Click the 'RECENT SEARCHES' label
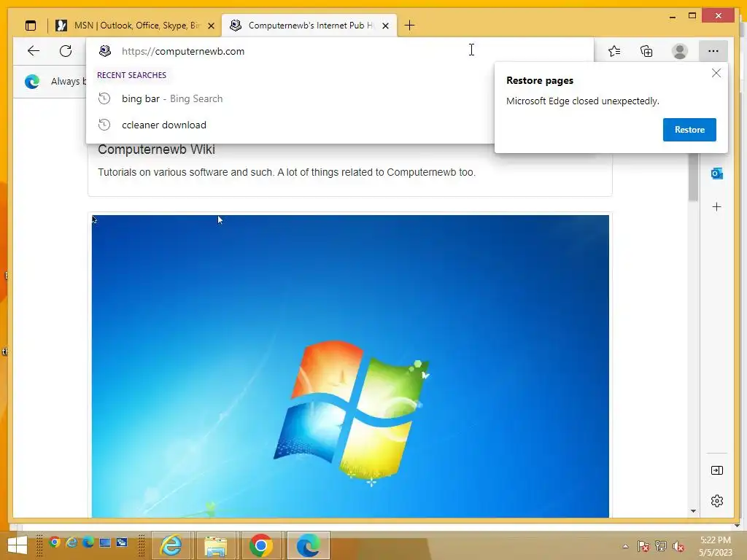 pos(131,75)
